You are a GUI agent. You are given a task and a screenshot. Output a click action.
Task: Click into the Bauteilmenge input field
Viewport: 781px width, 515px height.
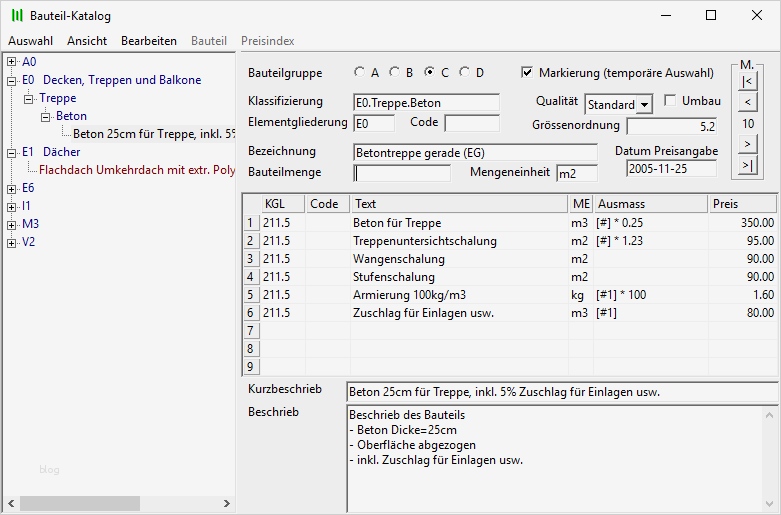(402, 173)
